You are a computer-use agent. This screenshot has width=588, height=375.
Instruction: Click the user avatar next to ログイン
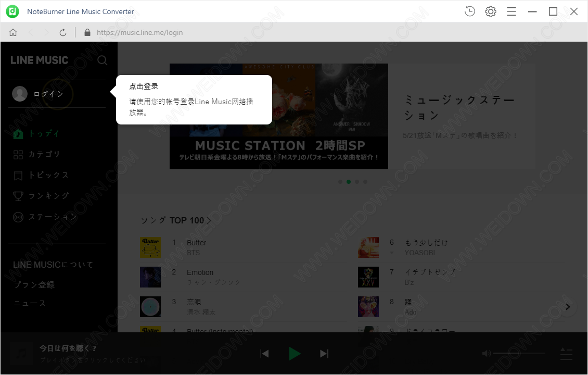(x=19, y=94)
